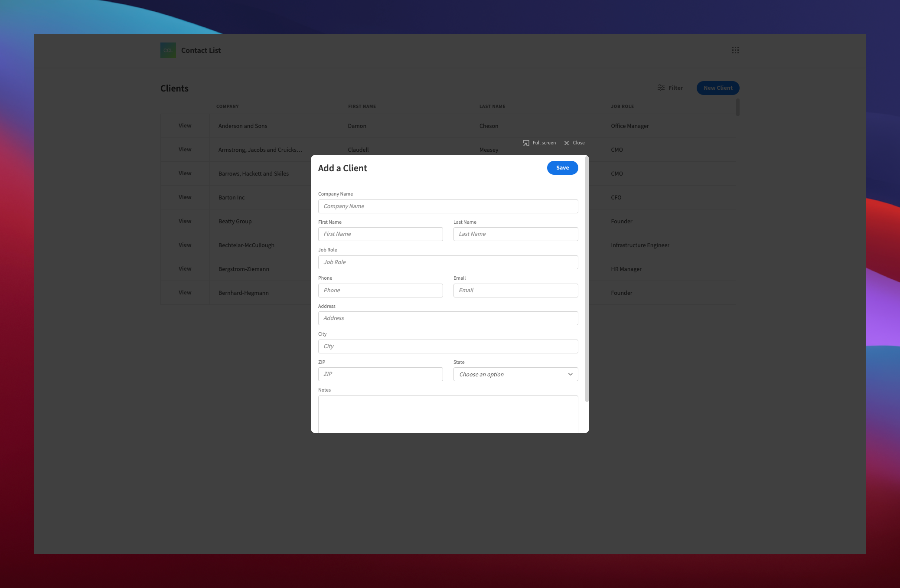Click the Notes text area field

pos(448,413)
